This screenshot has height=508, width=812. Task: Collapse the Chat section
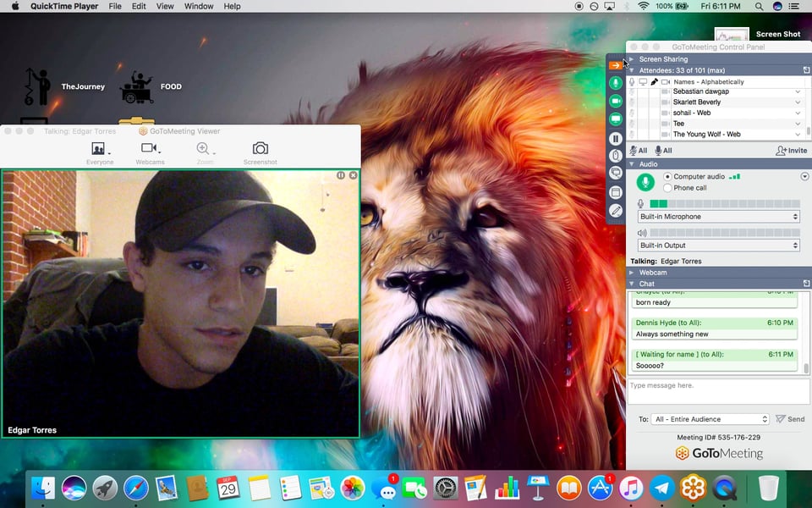pos(631,284)
